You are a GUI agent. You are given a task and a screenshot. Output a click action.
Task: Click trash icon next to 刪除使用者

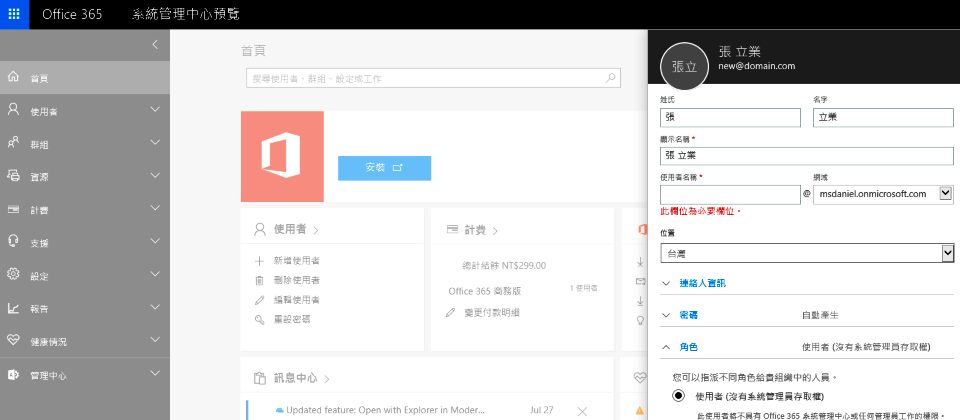click(260, 280)
